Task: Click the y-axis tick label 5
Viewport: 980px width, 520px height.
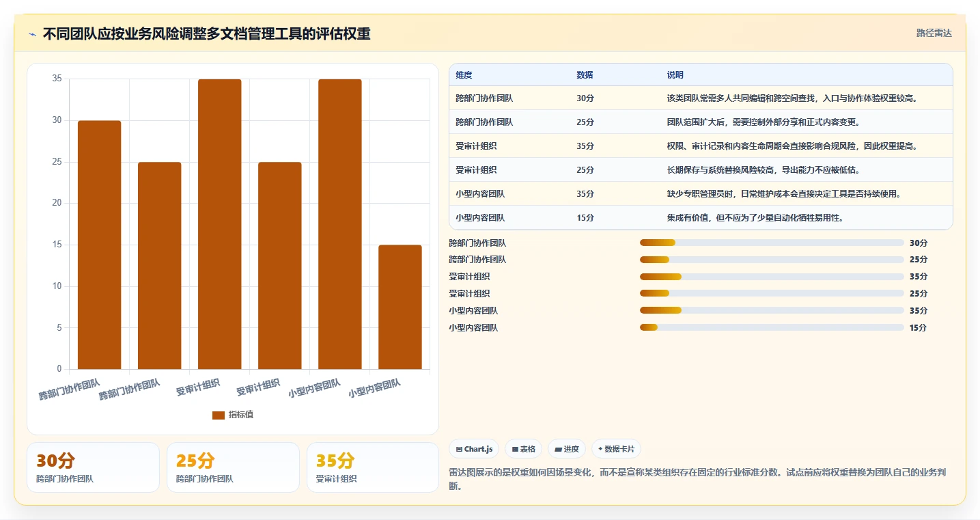Action: click(x=59, y=328)
